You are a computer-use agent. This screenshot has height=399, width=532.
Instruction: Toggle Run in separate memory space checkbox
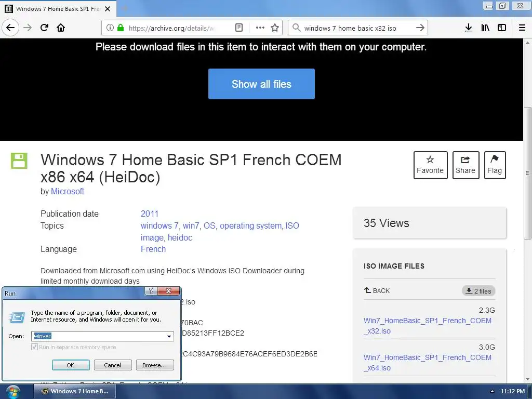click(34, 347)
